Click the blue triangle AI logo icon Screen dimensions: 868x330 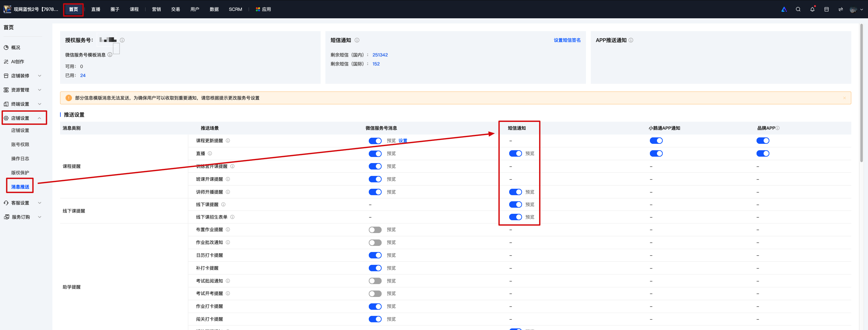pos(784,9)
